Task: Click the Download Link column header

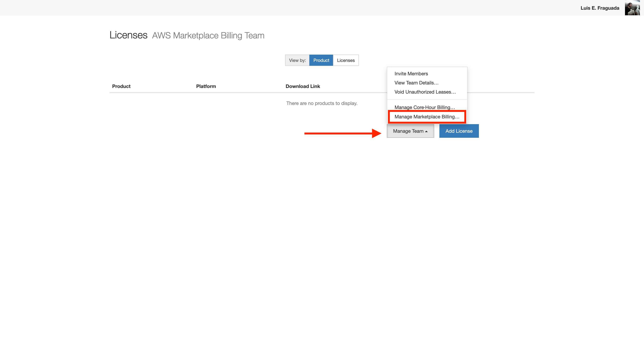Action: 303,86
